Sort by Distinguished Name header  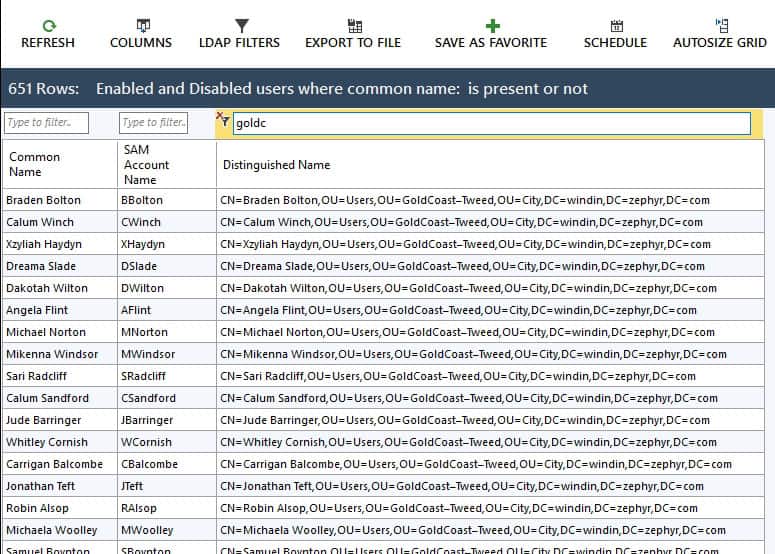(490, 164)
